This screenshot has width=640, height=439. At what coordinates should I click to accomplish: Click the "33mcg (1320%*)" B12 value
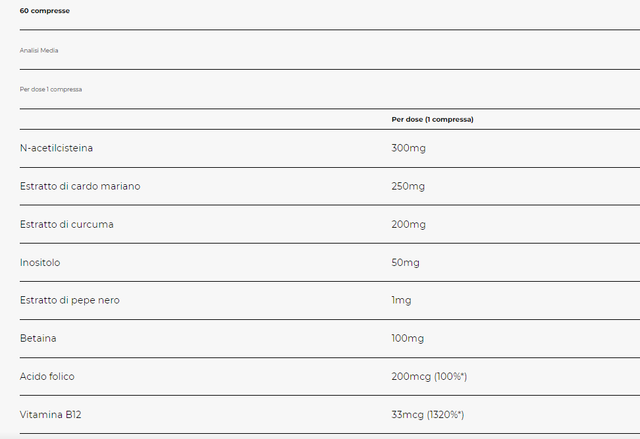pyautogui.click(x=427, y=414)
